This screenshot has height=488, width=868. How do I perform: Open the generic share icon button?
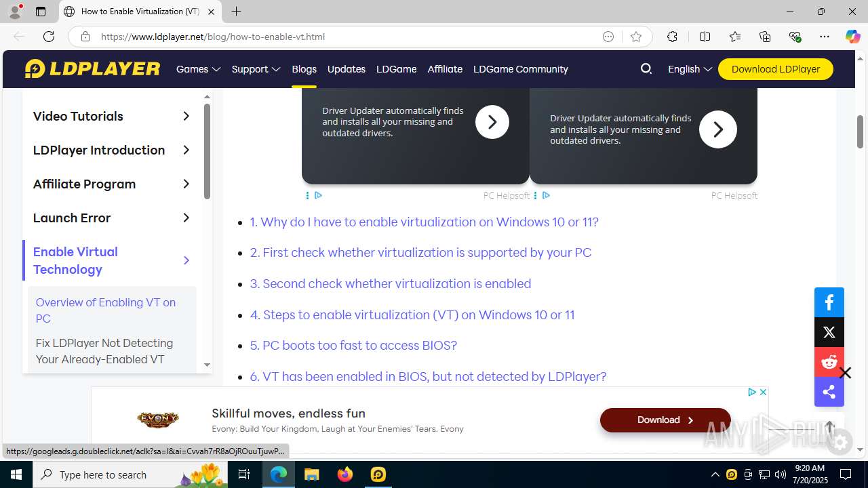pyautogui.click(x=829, y=392)
